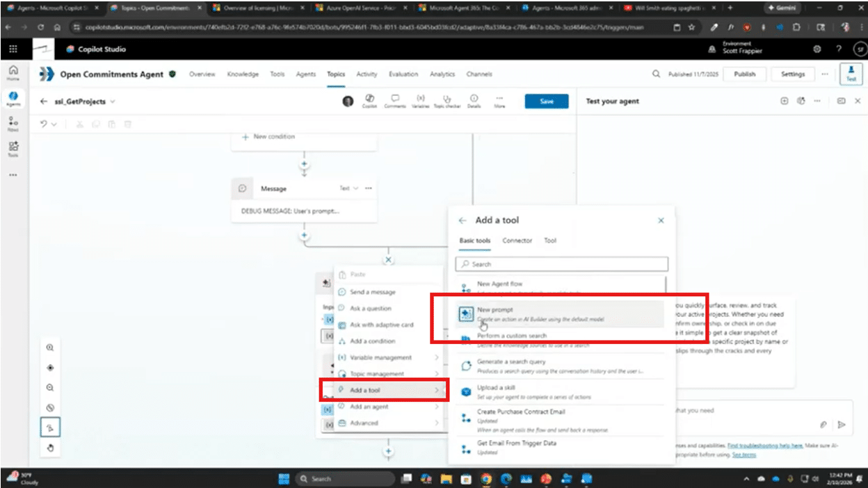Click the undo arrow icon

[x=44, y=124]
